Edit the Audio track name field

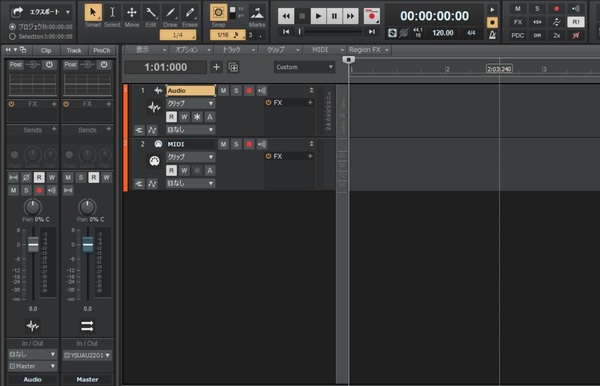pos(191,91)
